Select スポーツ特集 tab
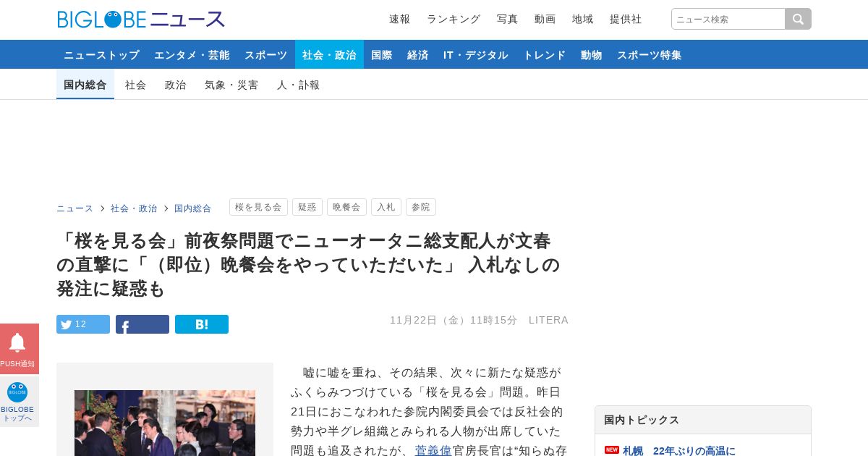 coord(650,54)
